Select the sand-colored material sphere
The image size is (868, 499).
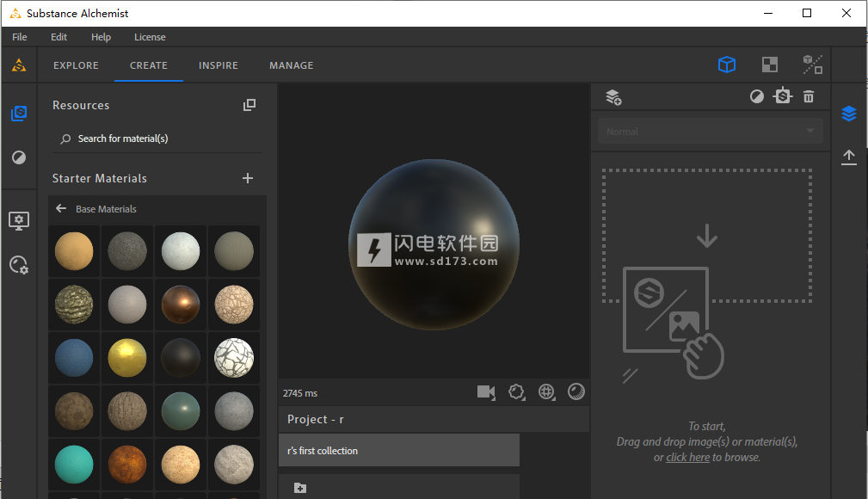click(74, 251)
